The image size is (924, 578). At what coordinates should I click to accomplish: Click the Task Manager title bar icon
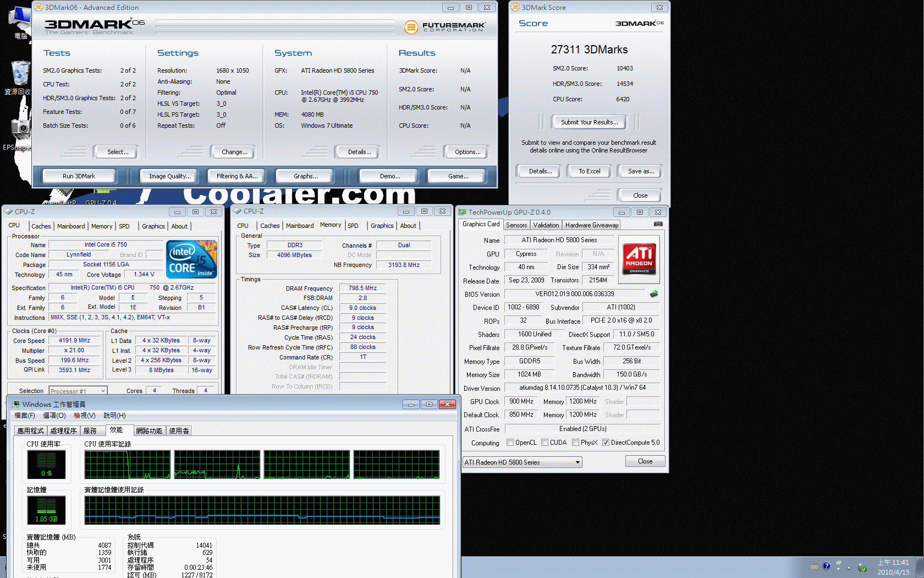pos(16,404)
